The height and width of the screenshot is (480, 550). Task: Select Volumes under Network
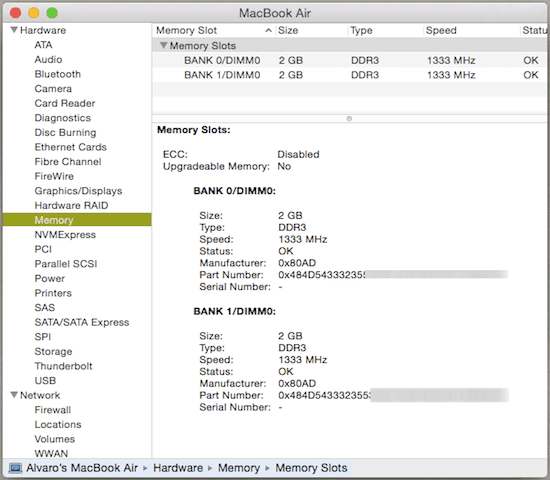pos(55,439)
